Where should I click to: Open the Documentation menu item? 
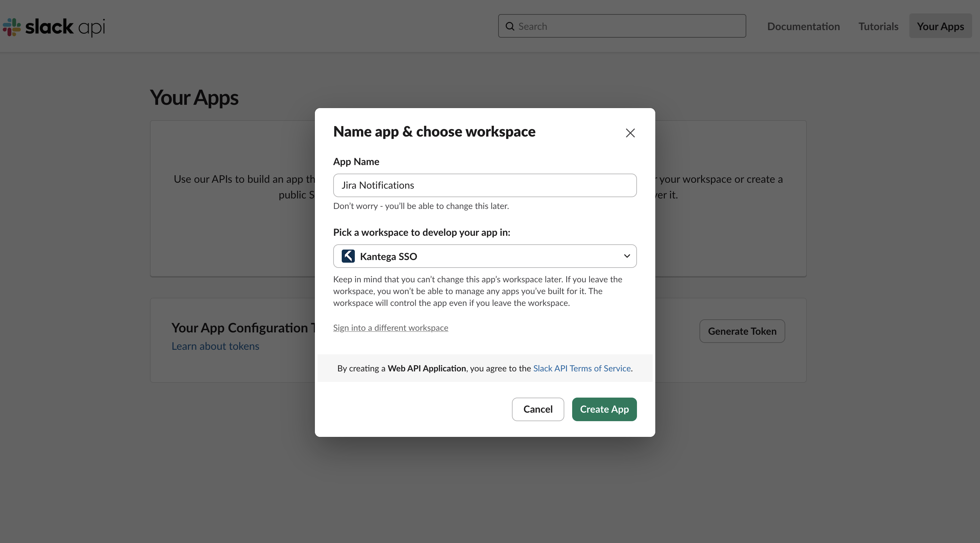click(803, 26)
